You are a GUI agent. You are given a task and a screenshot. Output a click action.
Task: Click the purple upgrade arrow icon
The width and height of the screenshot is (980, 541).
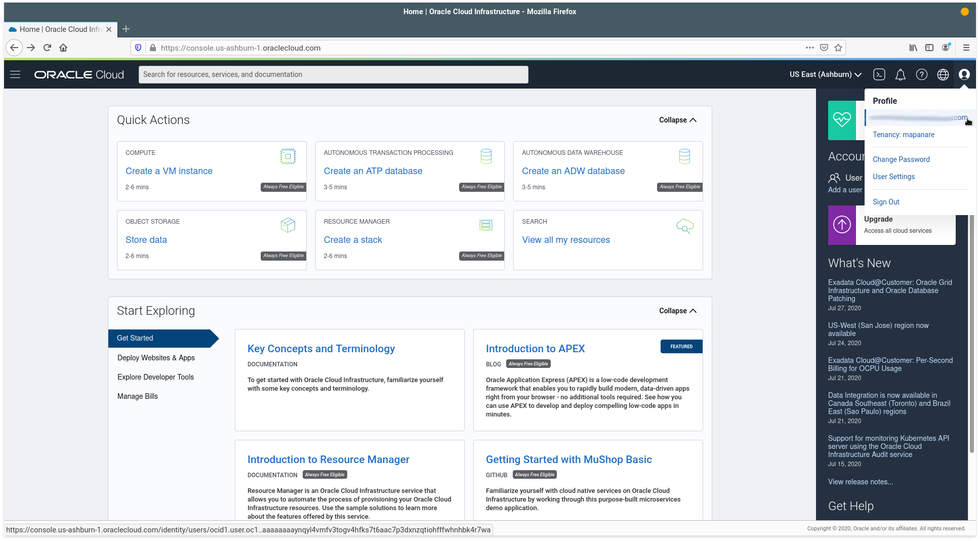point(842,224)
